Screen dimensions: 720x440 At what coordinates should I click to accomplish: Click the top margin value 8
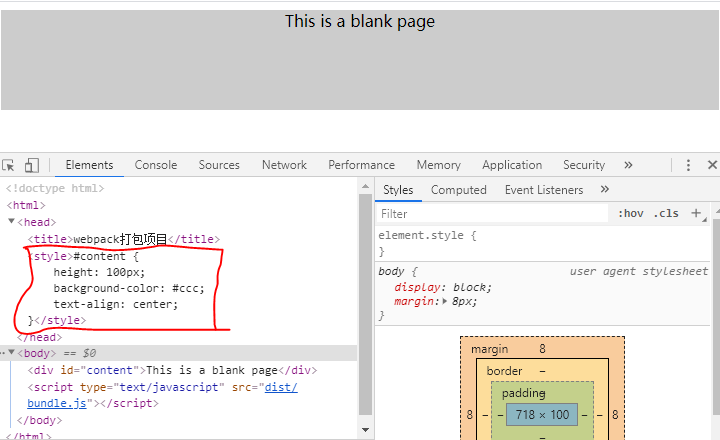[542, 349]
